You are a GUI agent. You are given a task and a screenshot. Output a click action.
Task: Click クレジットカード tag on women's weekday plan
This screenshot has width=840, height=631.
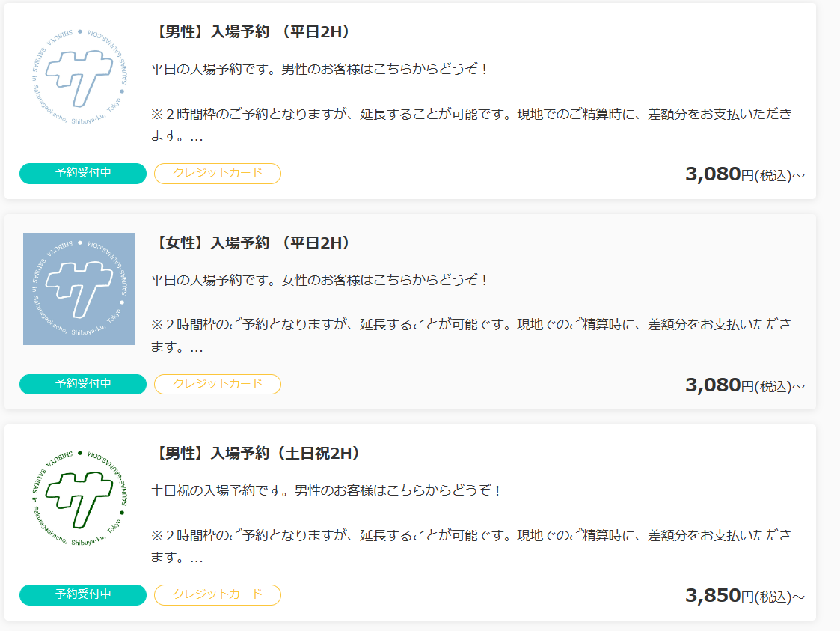[x=218, y=384]
